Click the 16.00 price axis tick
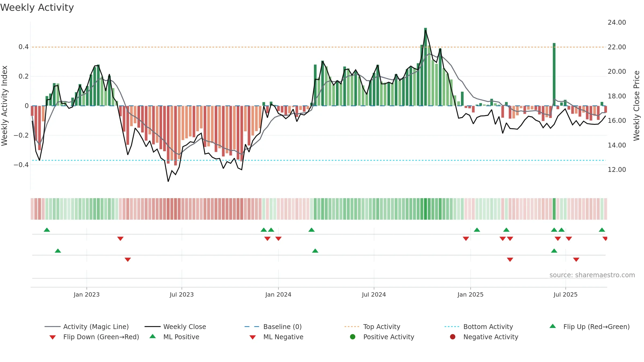 click(617, 121)
